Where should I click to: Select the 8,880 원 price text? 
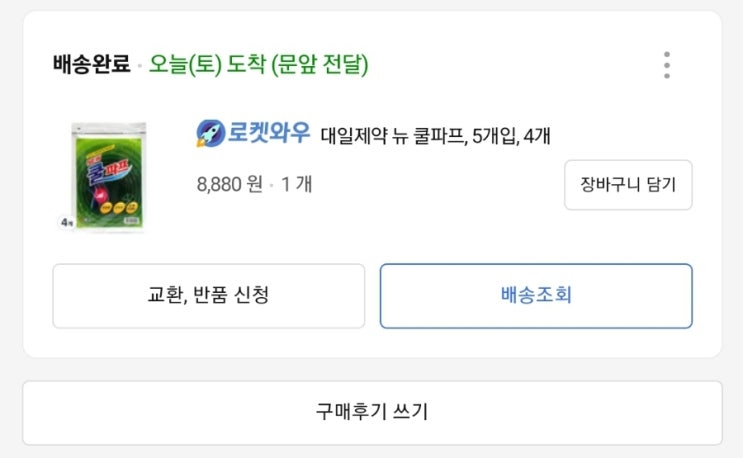(230, 185)
